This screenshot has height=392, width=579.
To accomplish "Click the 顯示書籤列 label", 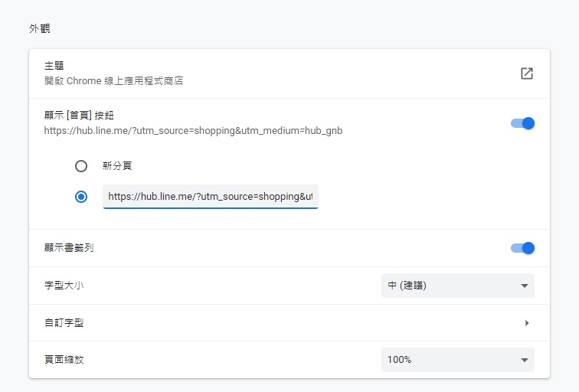I will [x=69, y=247].
